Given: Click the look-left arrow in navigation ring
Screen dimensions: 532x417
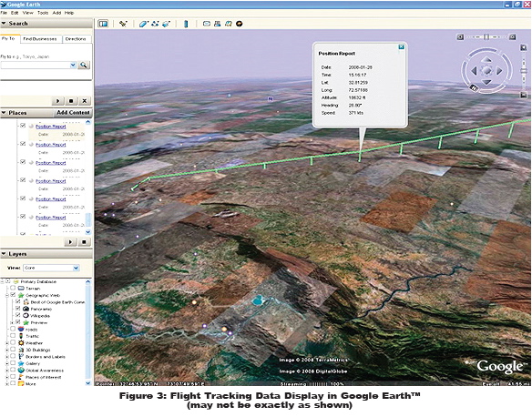Looking at the screenshot, I should click(474, 71).
